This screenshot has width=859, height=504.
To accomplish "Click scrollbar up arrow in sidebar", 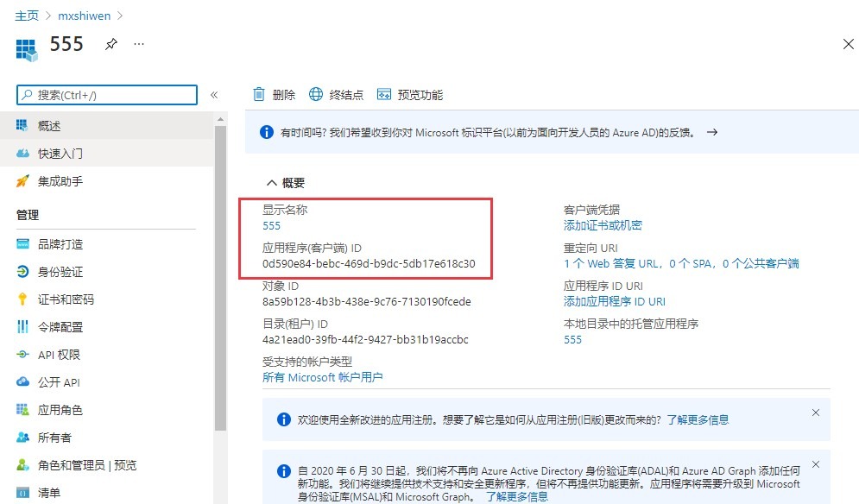I will point(220,119).
